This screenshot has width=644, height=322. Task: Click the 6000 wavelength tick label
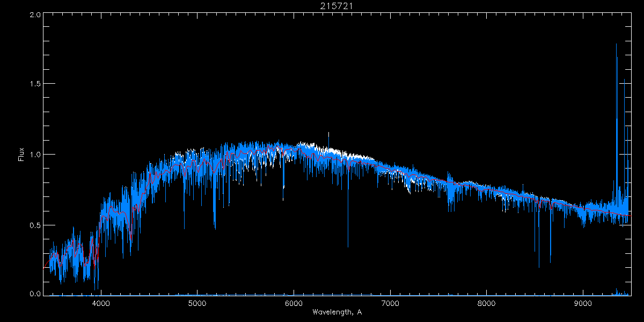[x=294, y=303]
